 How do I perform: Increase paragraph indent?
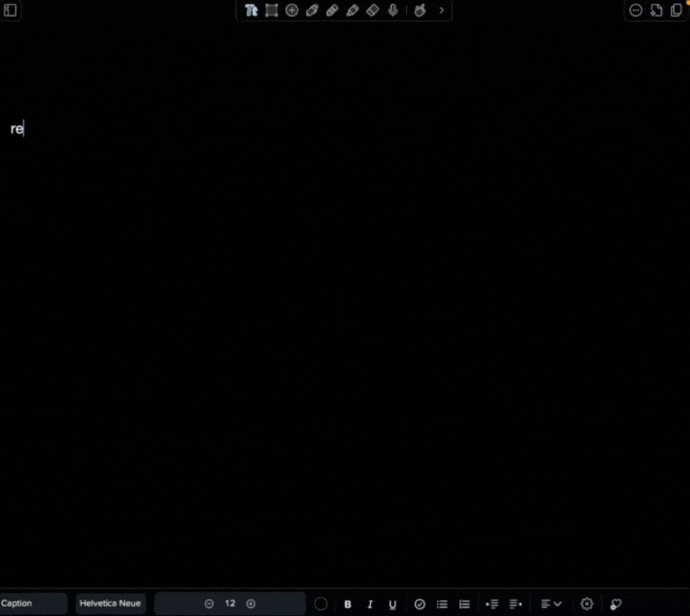tap(492, 604)
